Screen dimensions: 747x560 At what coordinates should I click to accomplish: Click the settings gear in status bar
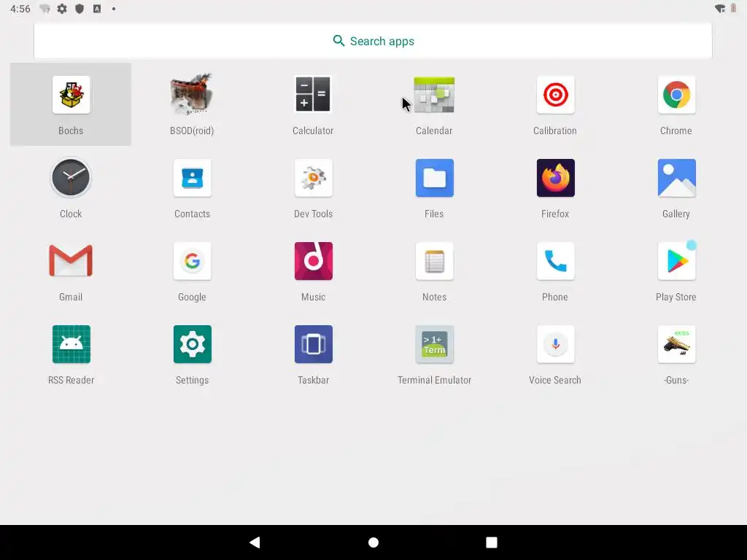point(62,9)
